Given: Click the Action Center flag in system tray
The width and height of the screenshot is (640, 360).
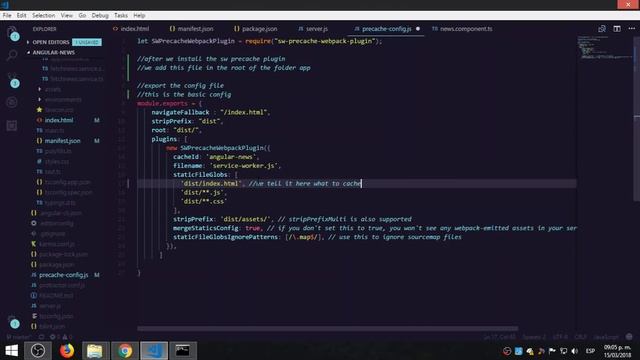Looking at the screenshot, I should [x=552, y=351].
